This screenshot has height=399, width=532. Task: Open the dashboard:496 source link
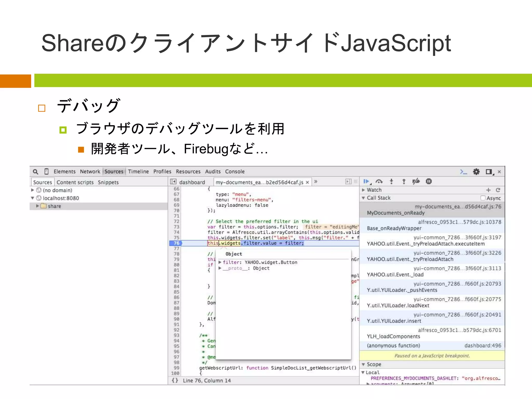pyautogui.click(x=483, y=345)
